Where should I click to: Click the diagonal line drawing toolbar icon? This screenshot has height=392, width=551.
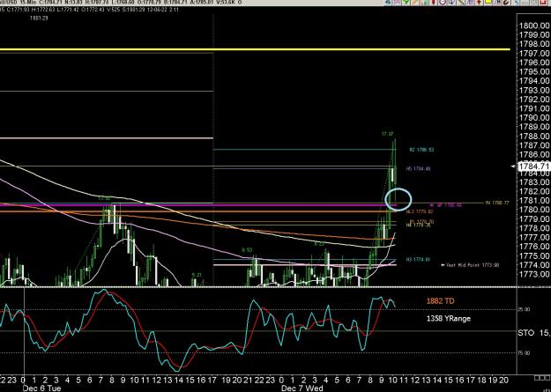(x=461, y=2)
